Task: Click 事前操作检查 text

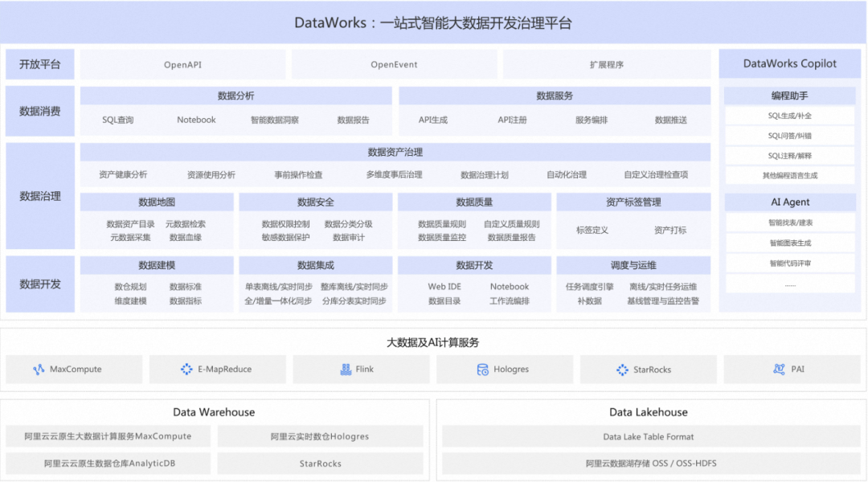Action: (298, 175)
